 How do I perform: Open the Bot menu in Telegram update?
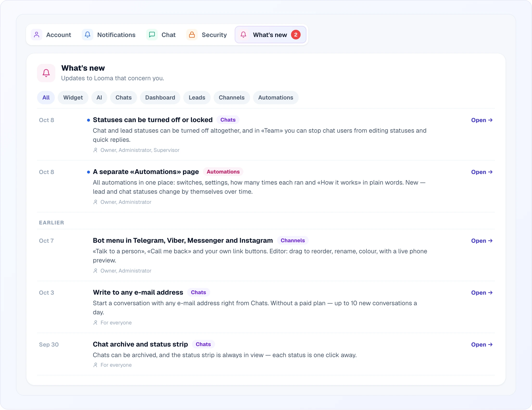click(x=482, y=241)
